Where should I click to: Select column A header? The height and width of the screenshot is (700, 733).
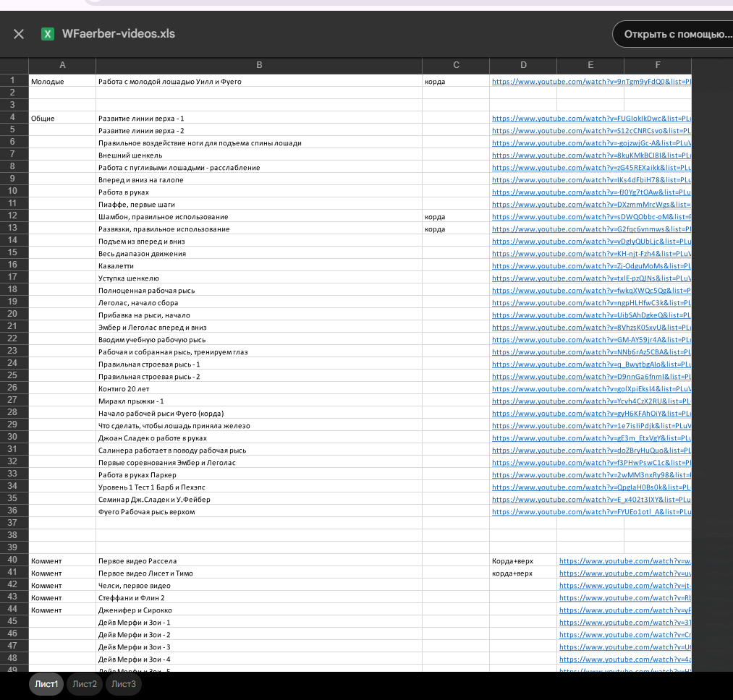click(62, 65)
